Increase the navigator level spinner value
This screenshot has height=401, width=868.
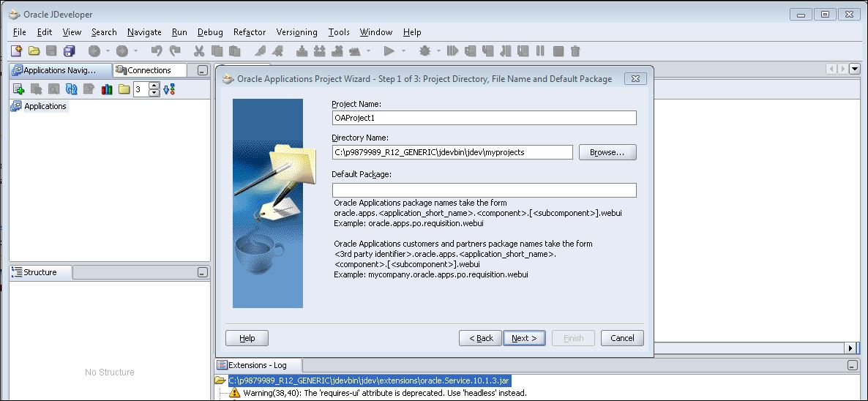pyautogui.click(x=154, y=86)
